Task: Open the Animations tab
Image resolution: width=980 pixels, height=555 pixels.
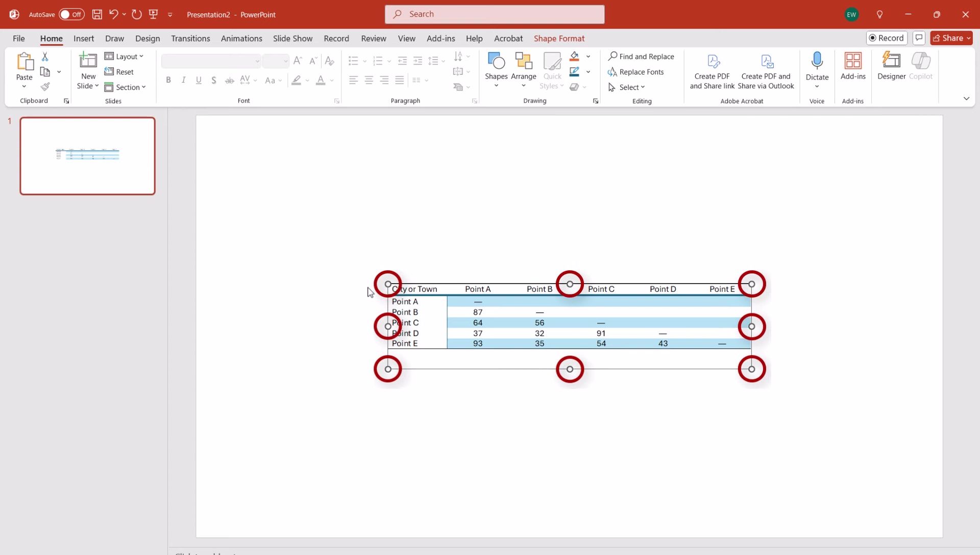Action: point(241,38)
